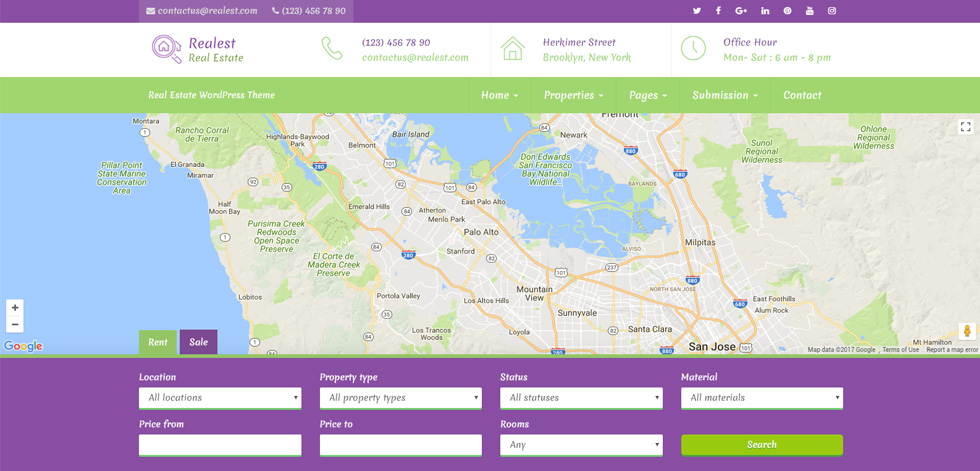Open the Pinterest social icon
980x471 pixels.
(x=788, y=11)
